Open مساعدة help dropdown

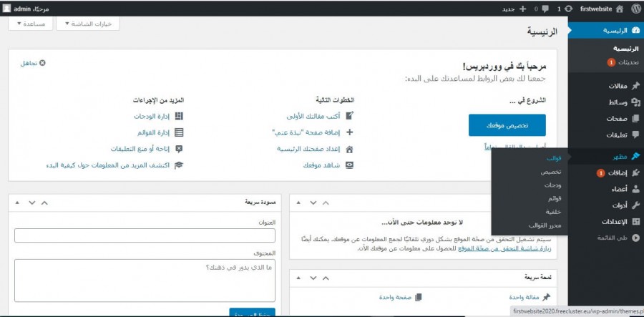(x=30, y=24)
